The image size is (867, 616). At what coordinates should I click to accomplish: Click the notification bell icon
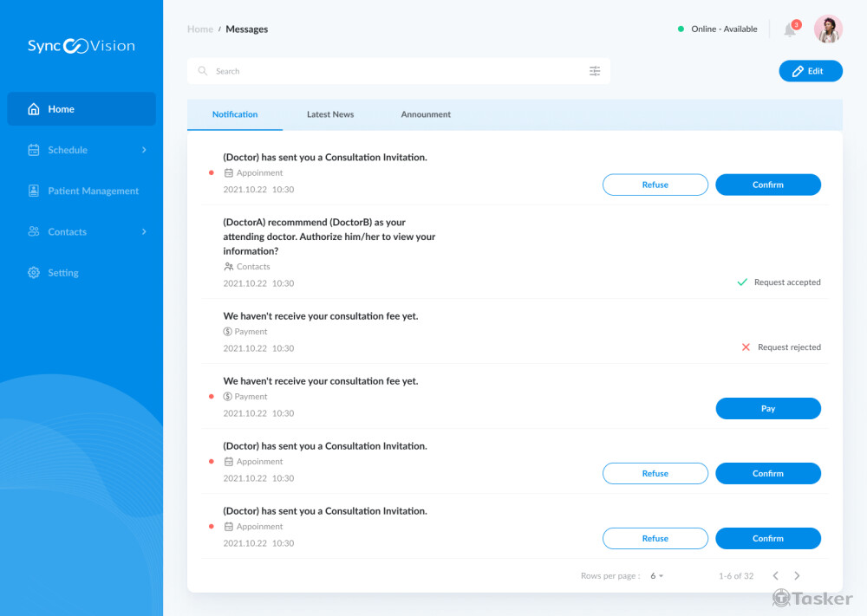(x=790, y=29)
